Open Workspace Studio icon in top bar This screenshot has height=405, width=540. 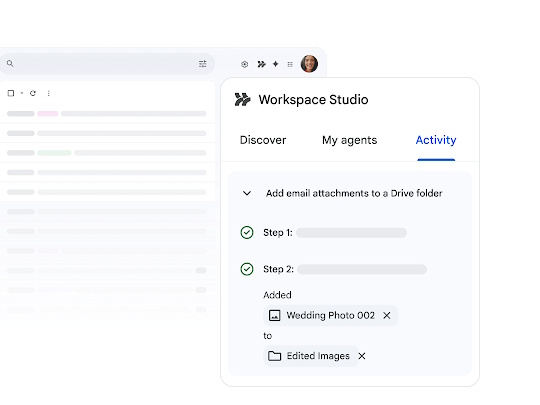coord(261,64)
